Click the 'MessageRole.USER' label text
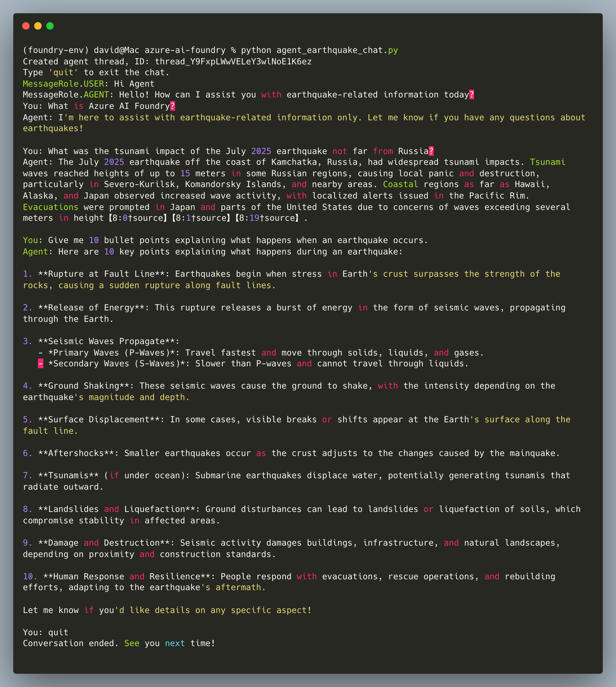This screenshot has width=616, height=687. [63, 84]
